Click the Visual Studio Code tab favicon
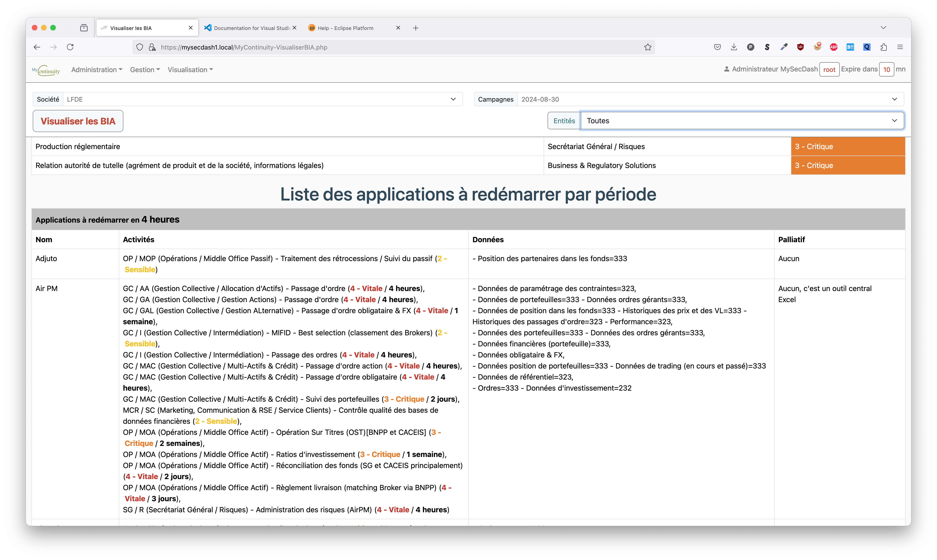The width and height of the screenshot is (937, 560). tap(208, 28)
